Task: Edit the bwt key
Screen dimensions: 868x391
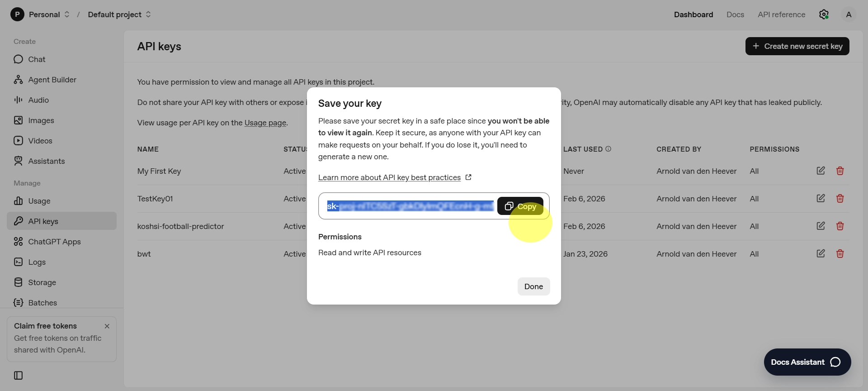Action: click(x=821, y=253)
